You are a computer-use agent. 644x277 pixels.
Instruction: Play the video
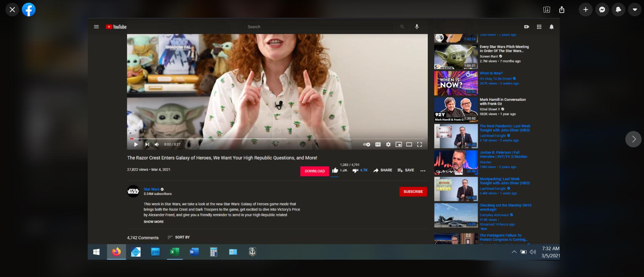point(136,144)
